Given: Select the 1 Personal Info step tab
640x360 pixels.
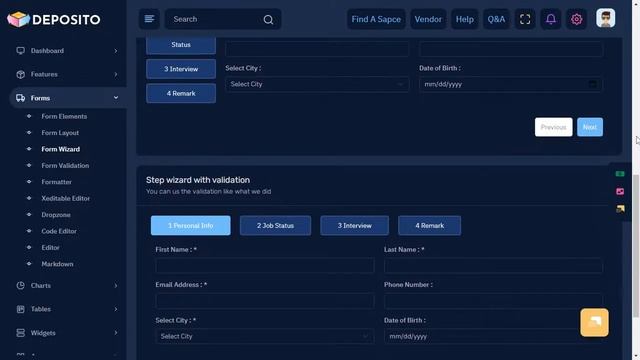Looking at the screenshot, I should pyautogui.click(x=191, y=225).
